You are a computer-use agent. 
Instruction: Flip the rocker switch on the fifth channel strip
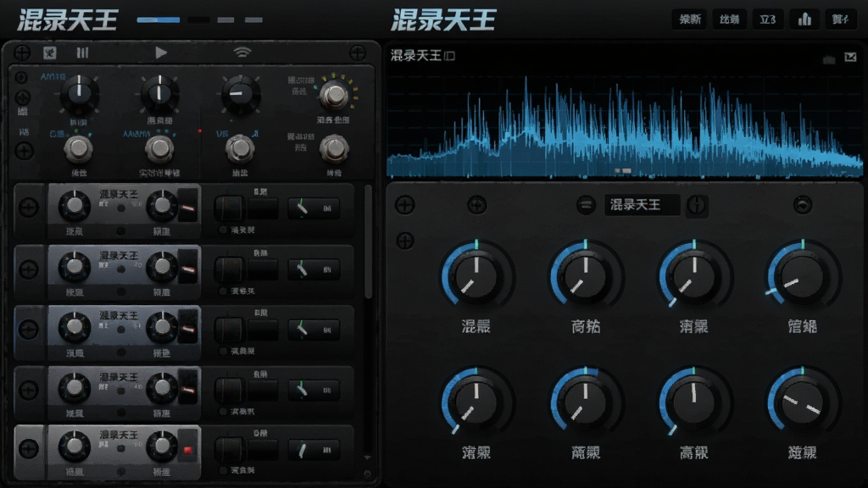pyautogui.click(x=229, y=449)
